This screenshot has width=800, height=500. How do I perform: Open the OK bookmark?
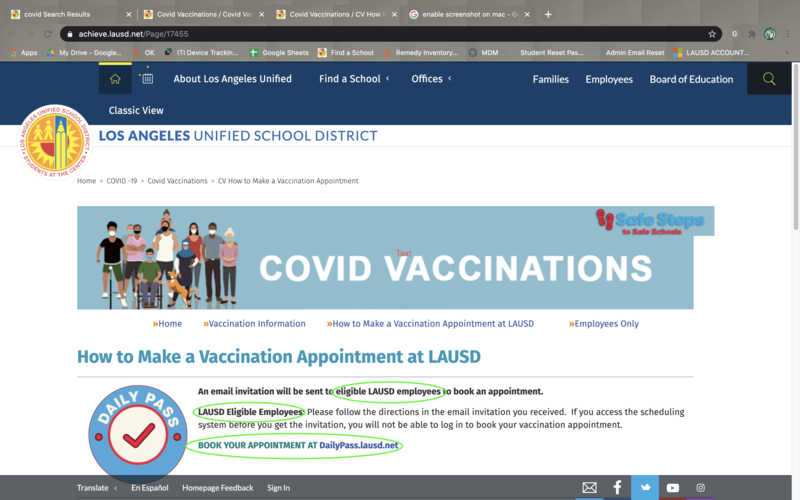click(143, 53)
